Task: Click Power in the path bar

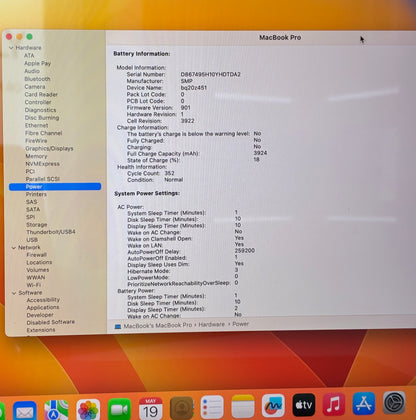Action: (x=241, y=324)
